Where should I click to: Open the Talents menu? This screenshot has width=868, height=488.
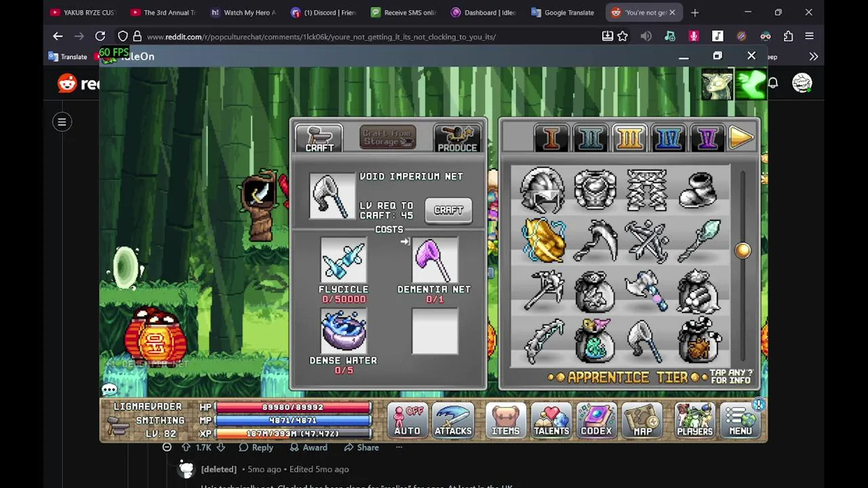[x=551, y=420]
